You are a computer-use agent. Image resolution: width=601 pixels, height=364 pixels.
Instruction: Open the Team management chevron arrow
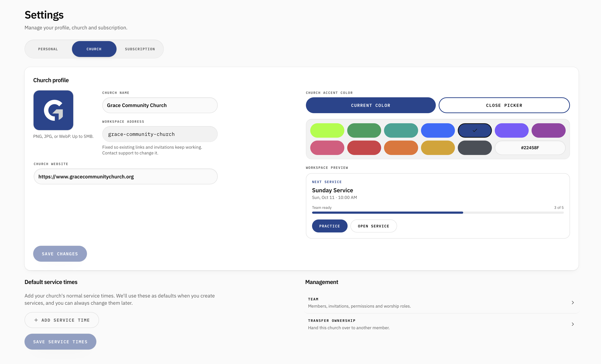click(573, 302)
